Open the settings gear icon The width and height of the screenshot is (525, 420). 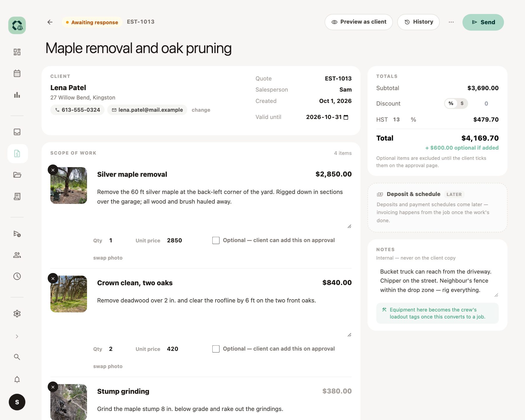click(x=17, y=314)
